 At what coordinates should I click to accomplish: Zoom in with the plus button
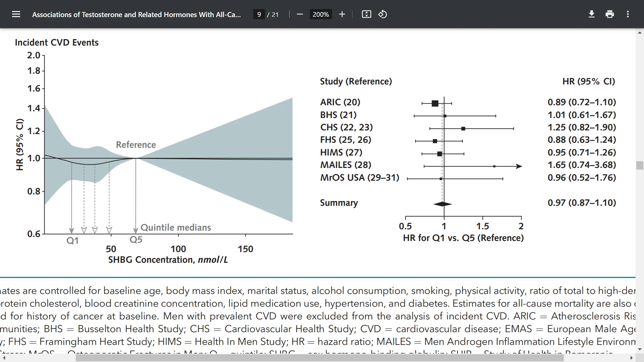[342, 14]
